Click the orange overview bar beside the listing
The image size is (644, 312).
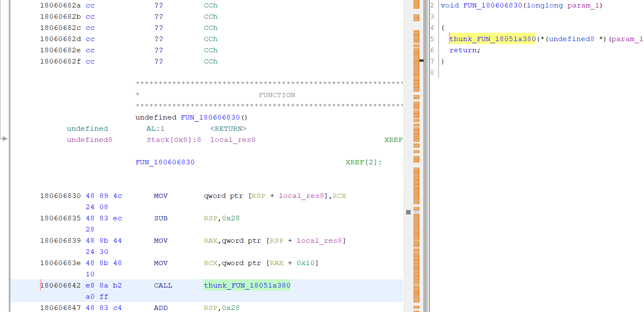[x=416, y=156]
